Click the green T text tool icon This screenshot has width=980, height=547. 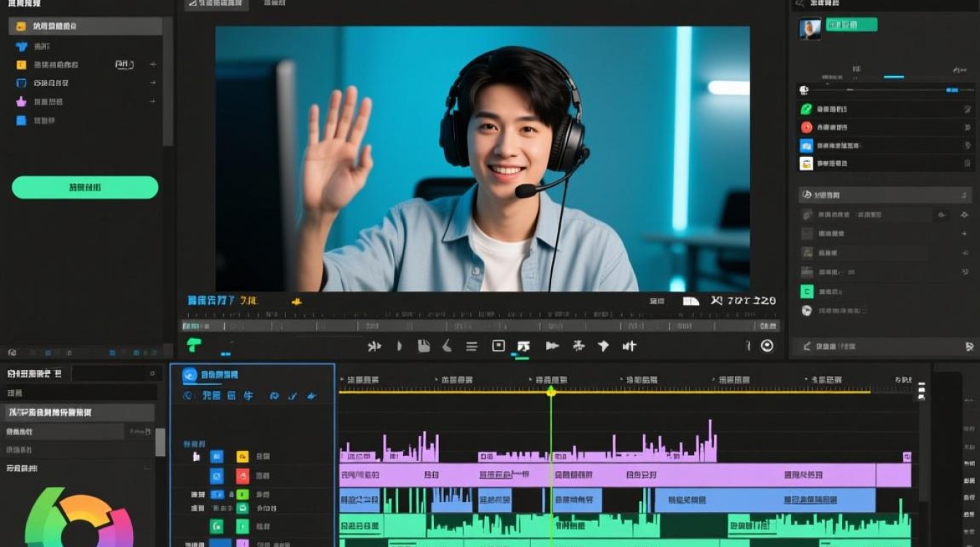(193, 345)
